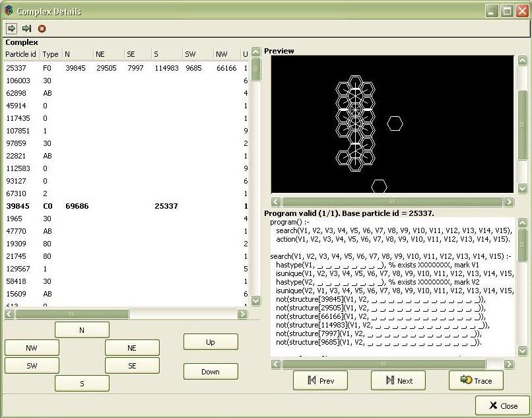The width and height of the screenshot is (532, 418).
Task: Select particle row 112583
Action: (127, 168)
